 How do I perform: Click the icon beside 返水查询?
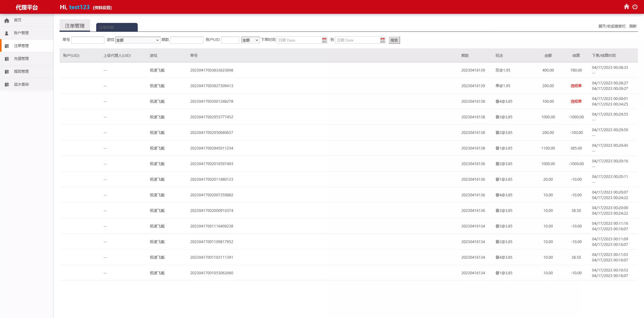pos(7,85)
